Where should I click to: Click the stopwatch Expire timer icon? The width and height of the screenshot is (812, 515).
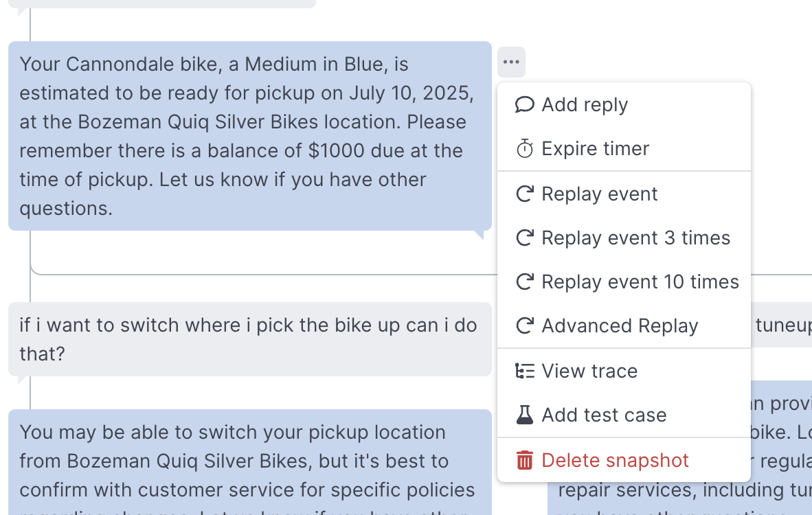(525, 148)
